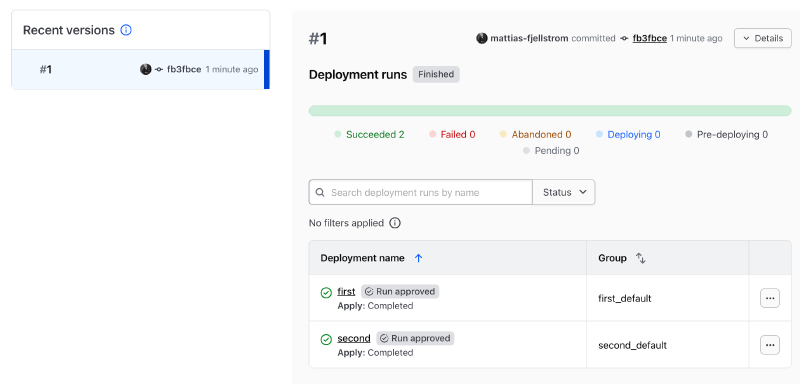Image resolution: width=800 pixels, height=384 pixels.
Task: Click the commit icon before the underlined fb3fbce link
Action: tap(624, 38)
